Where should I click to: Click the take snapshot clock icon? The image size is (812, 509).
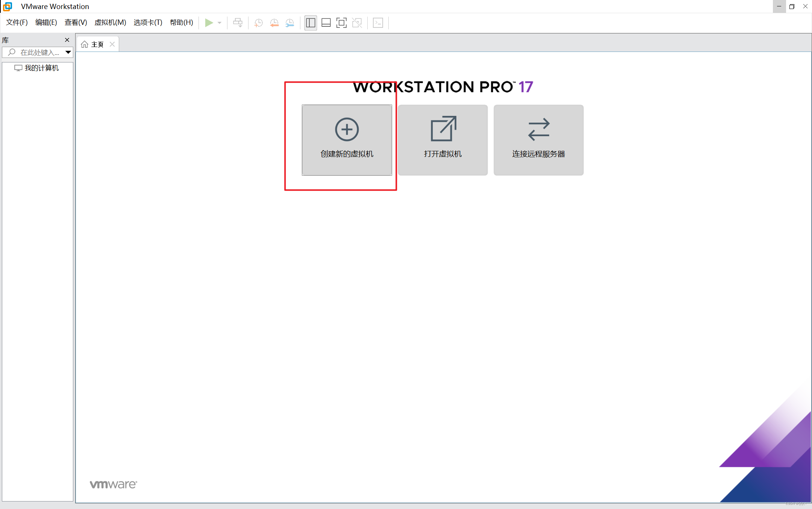[258, 23]
